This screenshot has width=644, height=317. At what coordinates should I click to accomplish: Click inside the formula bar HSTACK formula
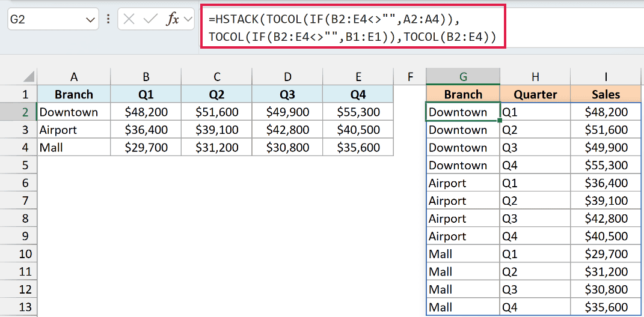click(x=353, y=27)
